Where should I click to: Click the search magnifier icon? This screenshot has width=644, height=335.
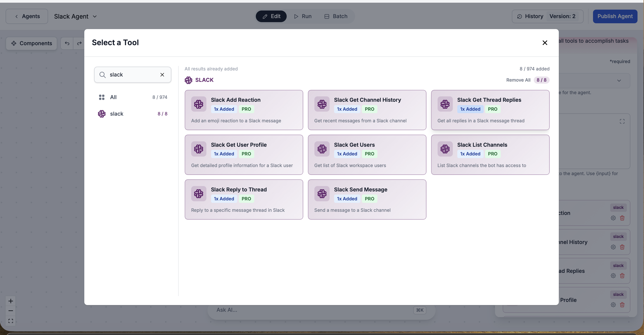(102, 74)
